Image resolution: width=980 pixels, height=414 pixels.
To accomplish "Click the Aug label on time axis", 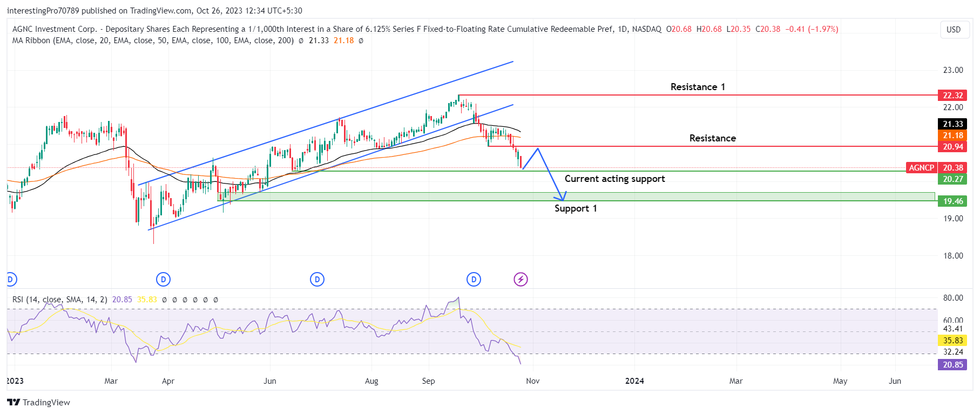I will 371,381.
